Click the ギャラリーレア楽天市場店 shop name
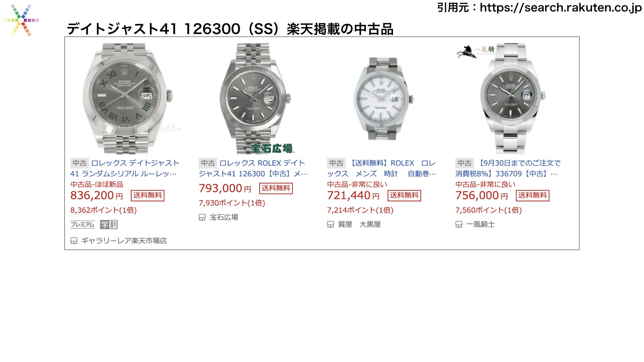644x362 pixels. 124,241
